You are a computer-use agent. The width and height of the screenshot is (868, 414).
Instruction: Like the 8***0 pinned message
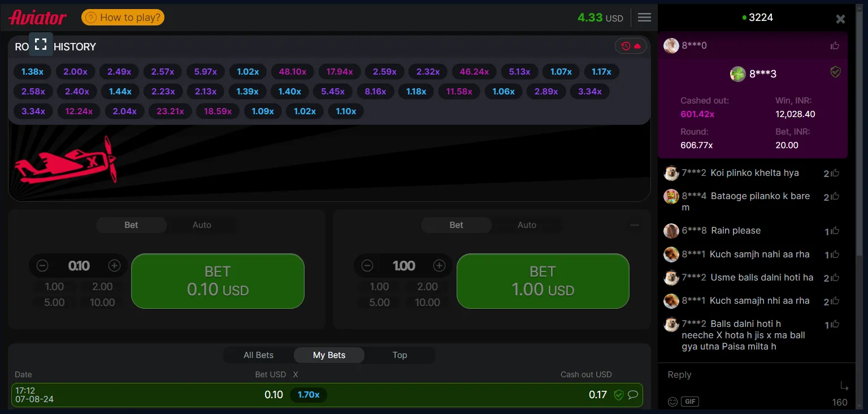point(835,46)
